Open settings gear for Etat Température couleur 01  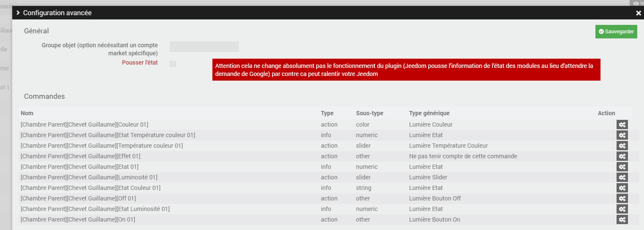click(x=622, y=135)
